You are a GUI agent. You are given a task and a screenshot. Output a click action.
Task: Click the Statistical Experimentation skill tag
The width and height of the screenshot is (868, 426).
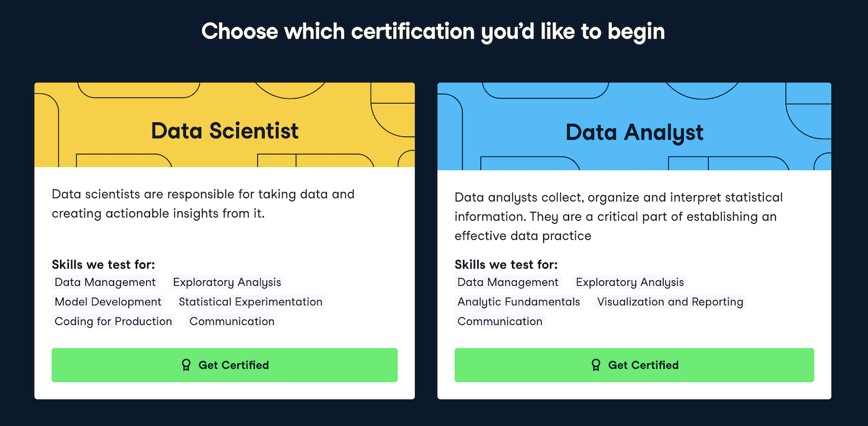point(250,302)
